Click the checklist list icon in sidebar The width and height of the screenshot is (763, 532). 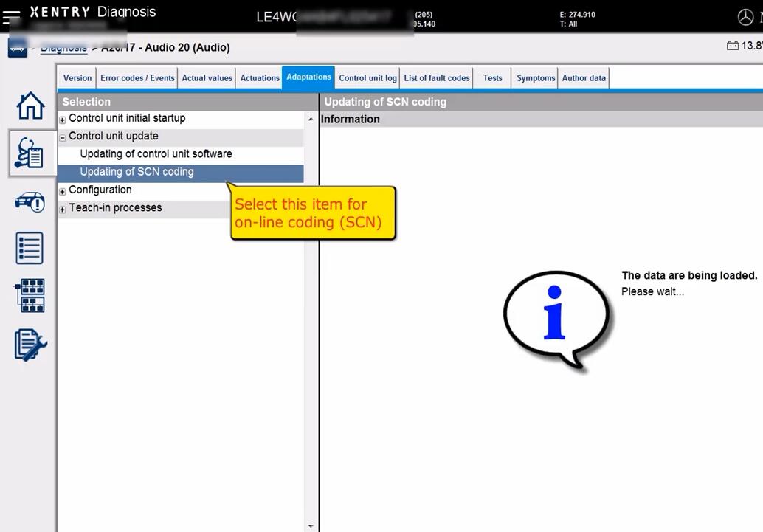[30, 248]
